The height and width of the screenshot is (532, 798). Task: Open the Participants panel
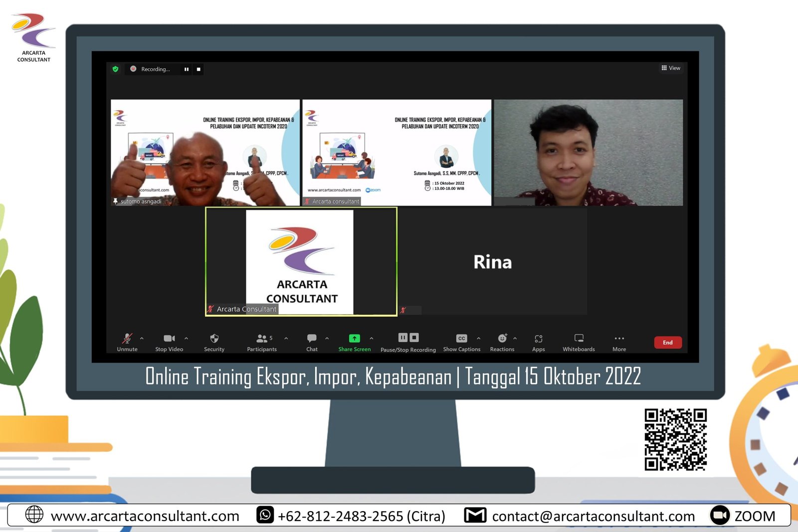(x=262, y=342)
